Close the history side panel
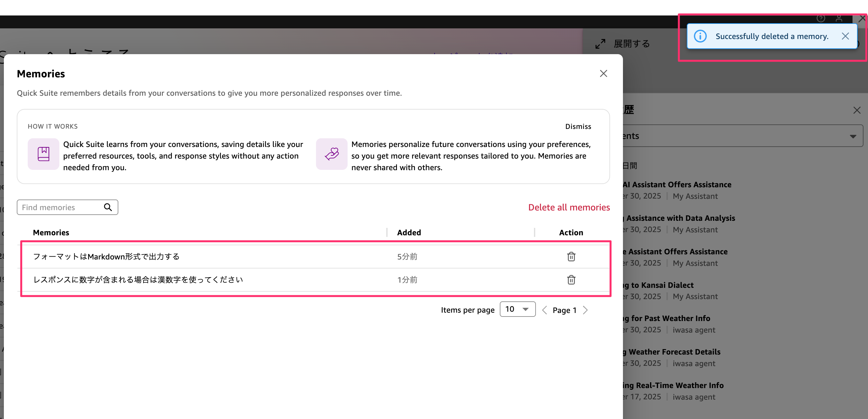 point(856,110)
